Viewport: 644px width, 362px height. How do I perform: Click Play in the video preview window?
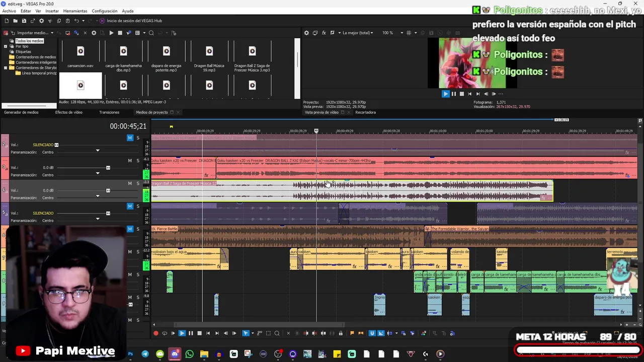tap(445, 94)
